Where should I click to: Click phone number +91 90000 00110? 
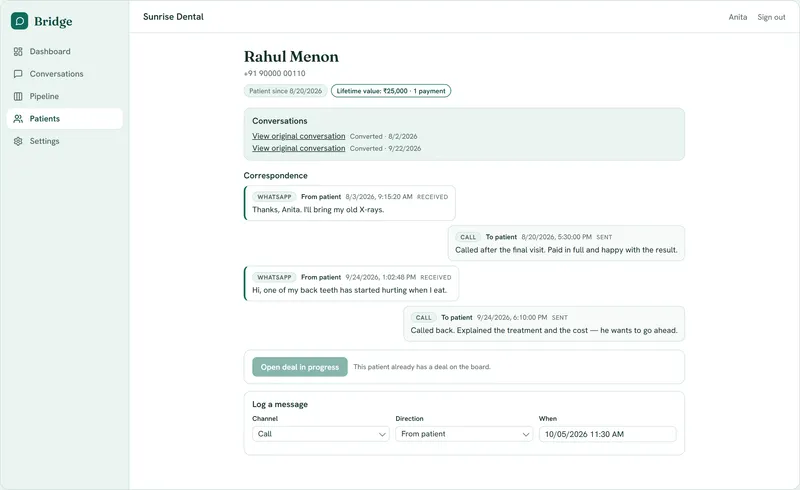[274, 74]
